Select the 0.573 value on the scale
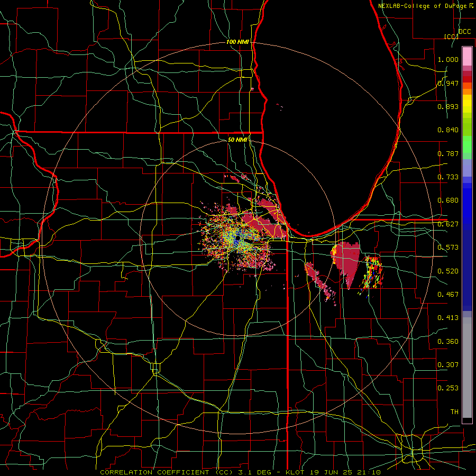The width and height of the screenshot is (476, 476). 448,248
